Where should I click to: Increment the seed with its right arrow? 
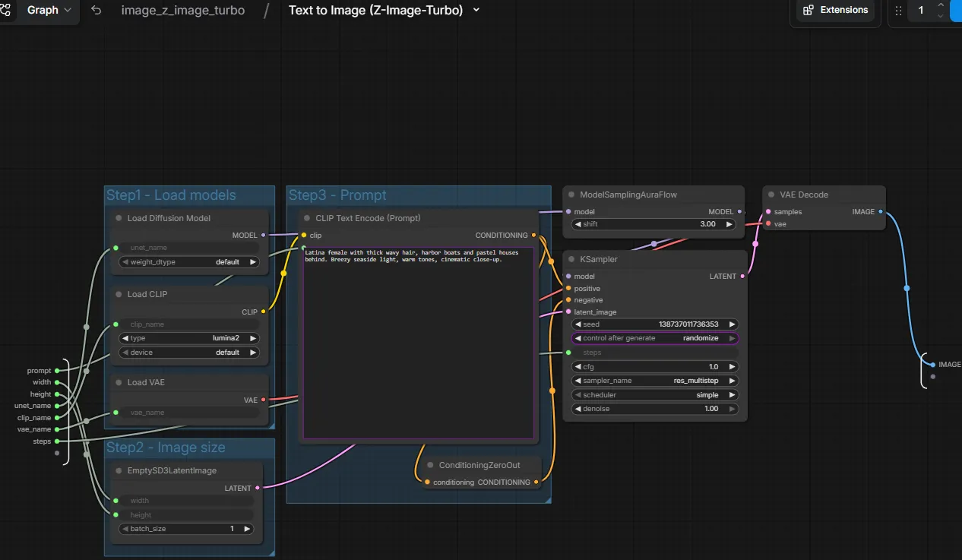733,324
